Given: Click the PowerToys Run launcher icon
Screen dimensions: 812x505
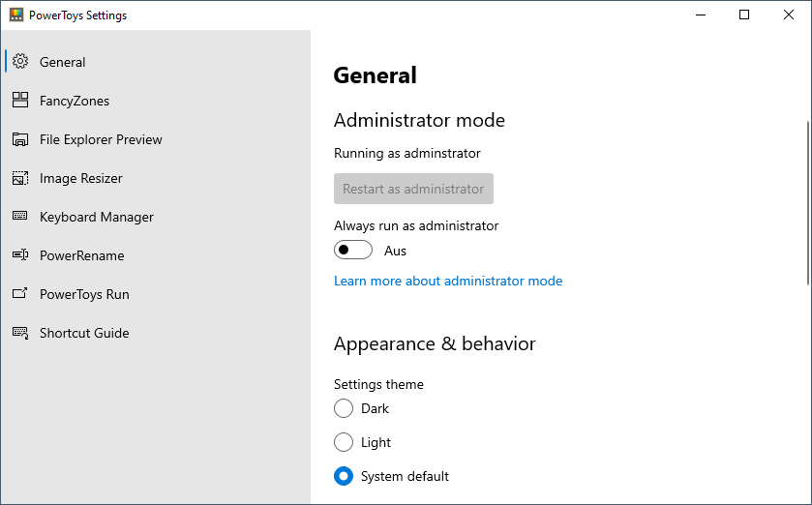Looking at the screenshot, I should pyautogui.click(x=20, y=294).
